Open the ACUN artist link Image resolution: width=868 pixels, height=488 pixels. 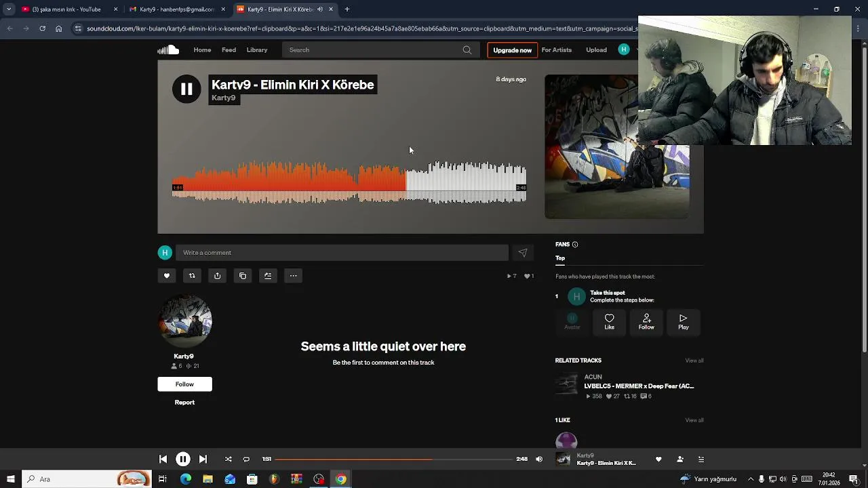point(593,377)
